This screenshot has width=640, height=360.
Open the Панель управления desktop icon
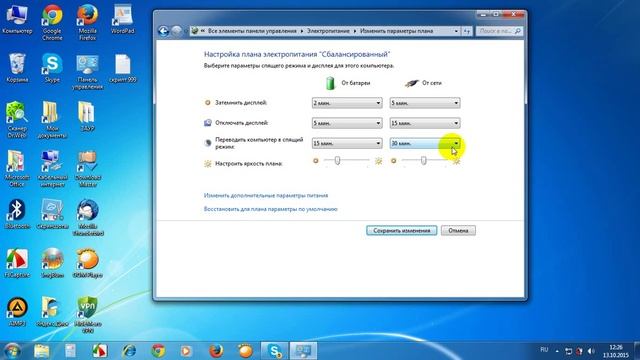[87, 72]
